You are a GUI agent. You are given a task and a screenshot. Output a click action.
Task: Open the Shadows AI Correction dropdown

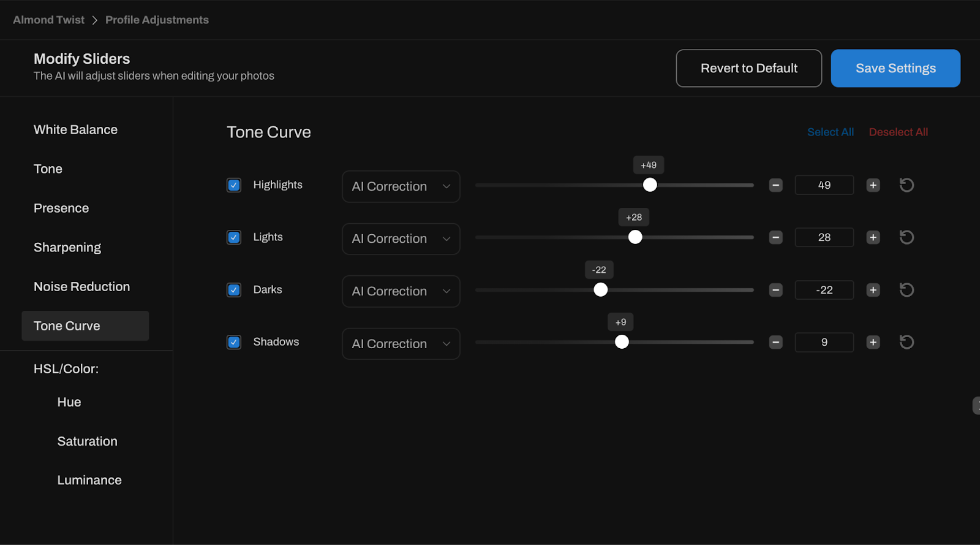(x=401, y=344)
